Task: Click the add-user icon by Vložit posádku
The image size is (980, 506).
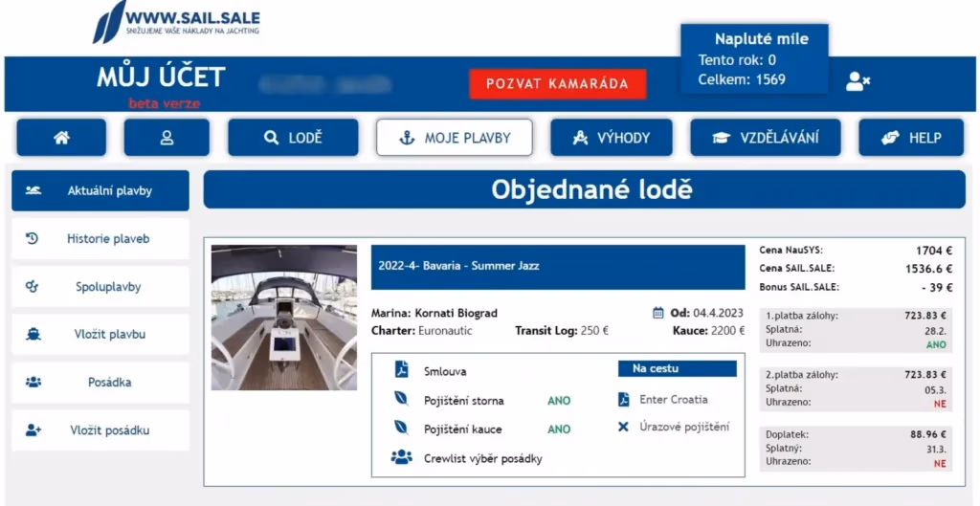Action: (33, 429)
